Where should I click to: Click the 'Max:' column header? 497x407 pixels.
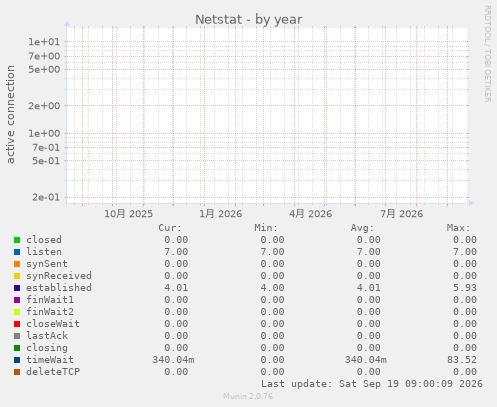click(x=459, y=228)
